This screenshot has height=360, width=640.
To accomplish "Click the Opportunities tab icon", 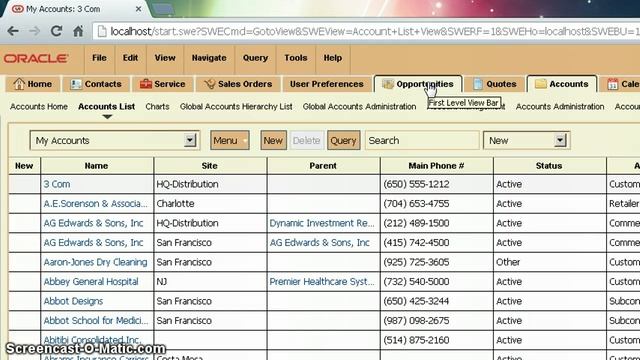I will click(388, 84).
